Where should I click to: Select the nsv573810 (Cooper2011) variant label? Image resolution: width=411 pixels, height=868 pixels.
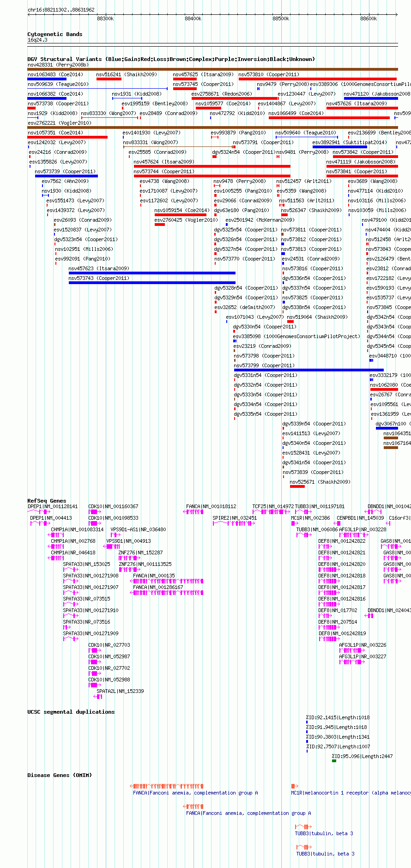tap(269, 74)
